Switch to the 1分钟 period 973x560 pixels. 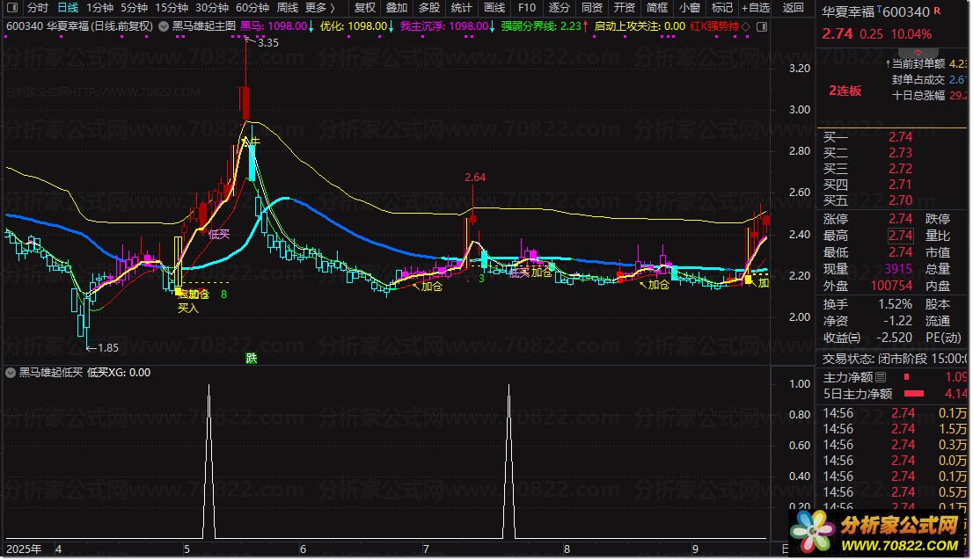point(100,8)
